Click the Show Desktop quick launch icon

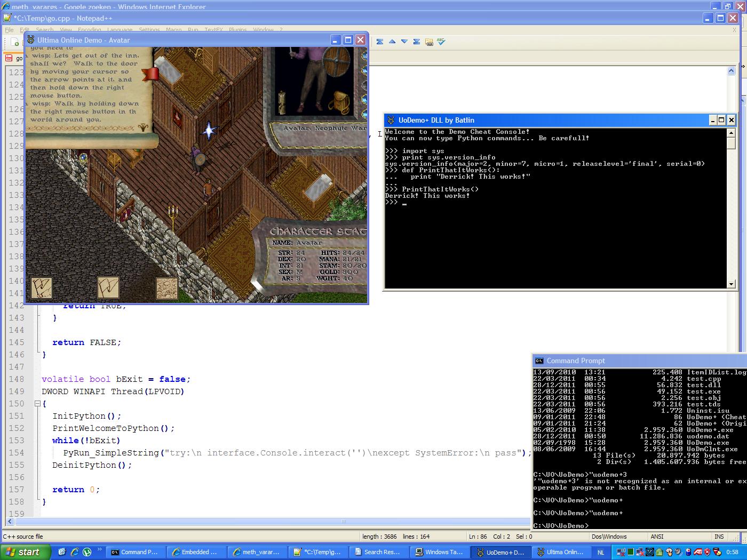(62, 552)
